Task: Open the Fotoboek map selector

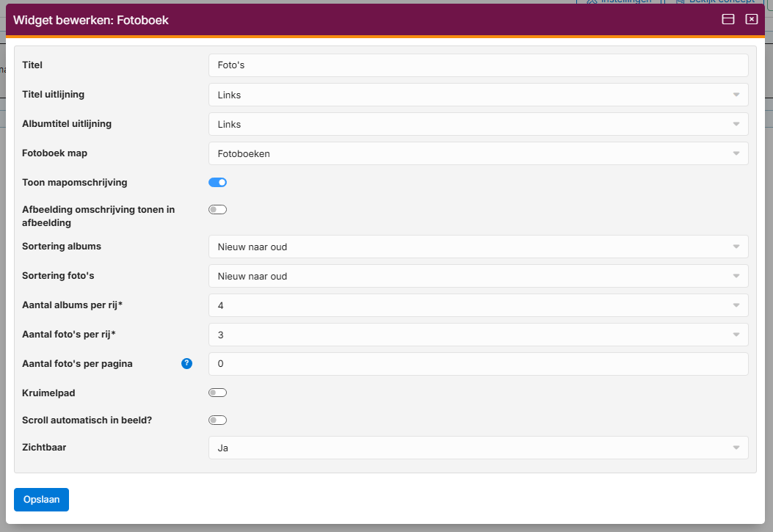Action: point(478,153)
